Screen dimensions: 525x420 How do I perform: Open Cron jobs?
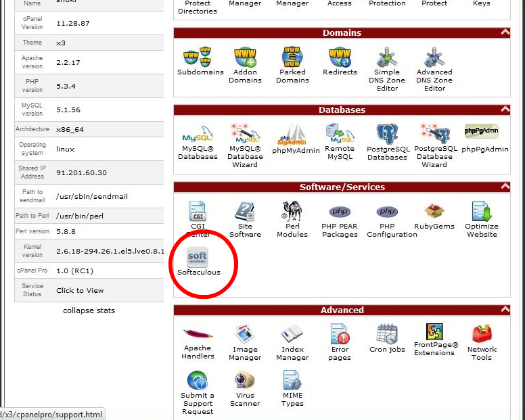click(x=387, y=339)
